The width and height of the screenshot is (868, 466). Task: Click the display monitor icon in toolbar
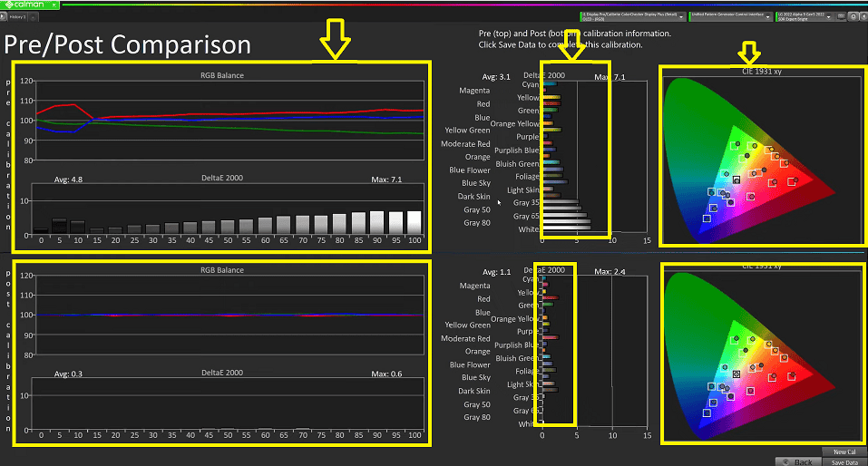(x=841, y=16)
